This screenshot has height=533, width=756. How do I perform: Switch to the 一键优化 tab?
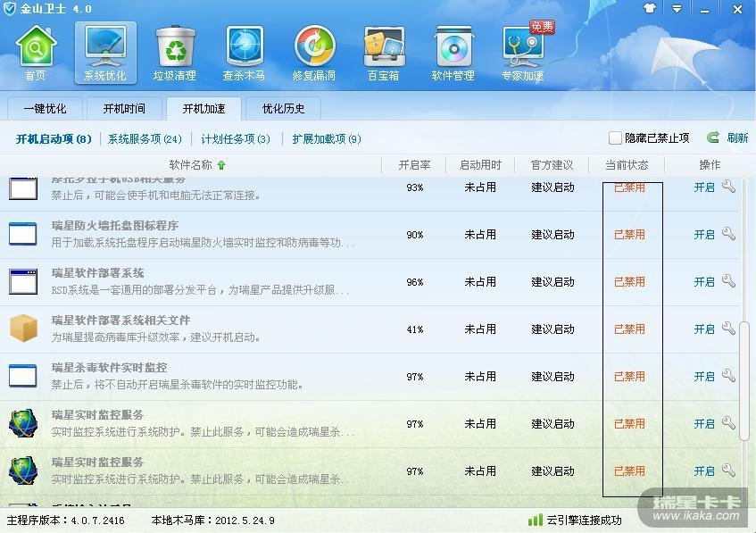(x=45, y=109)
